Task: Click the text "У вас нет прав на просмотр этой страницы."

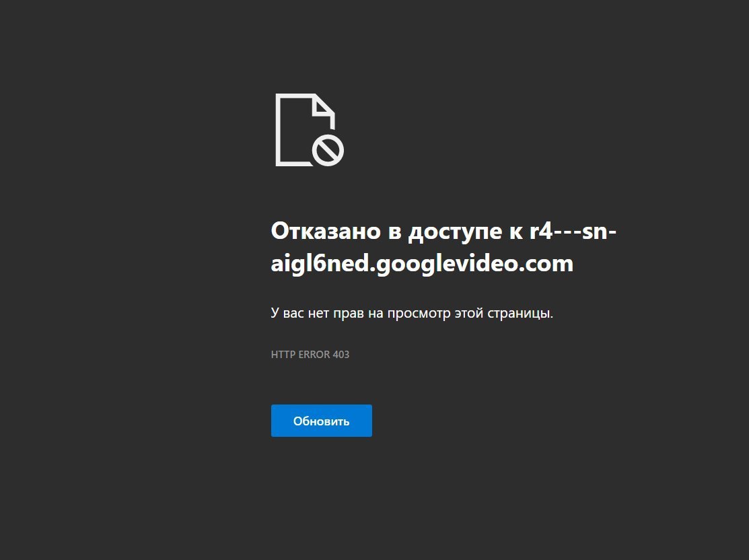Action: 412,314
